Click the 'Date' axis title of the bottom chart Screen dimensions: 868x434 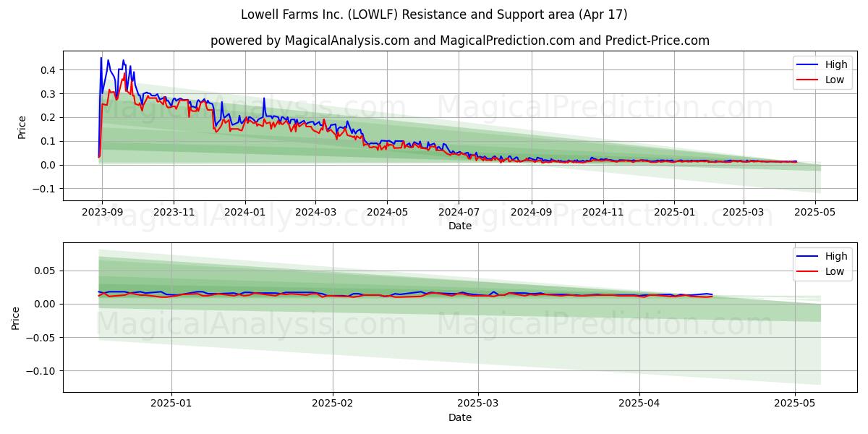(460, 417)
